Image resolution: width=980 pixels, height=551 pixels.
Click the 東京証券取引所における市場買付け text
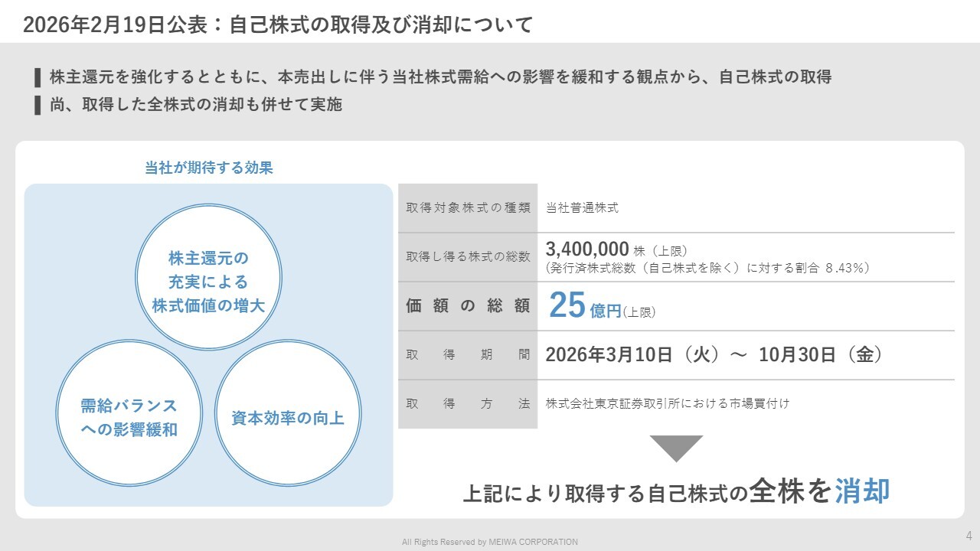click(668, 403)
